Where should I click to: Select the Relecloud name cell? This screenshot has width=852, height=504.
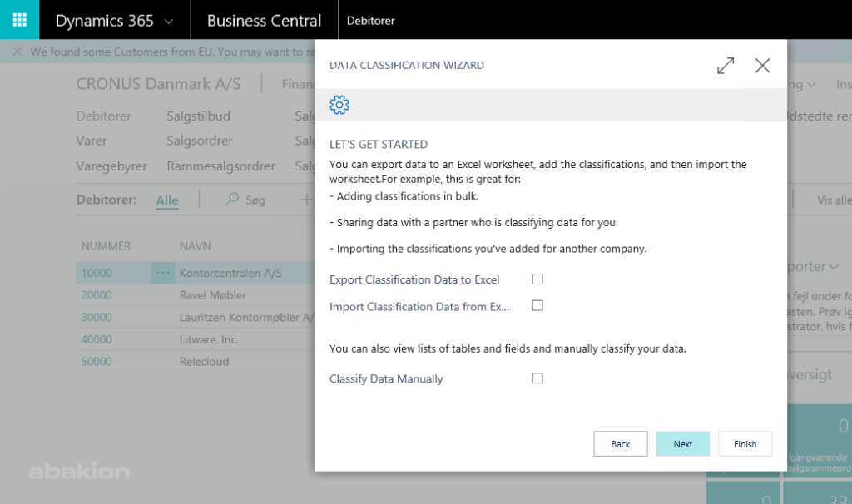coord(204,362)
